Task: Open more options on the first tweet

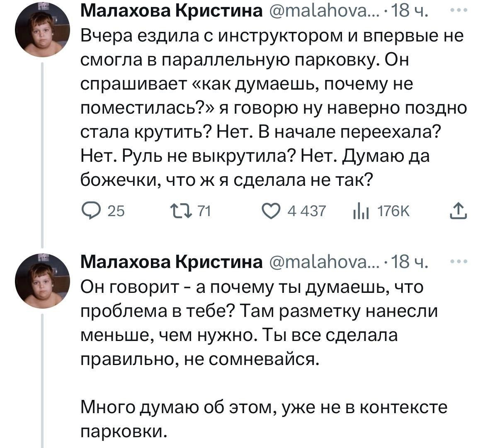Action: pos(459,12)
